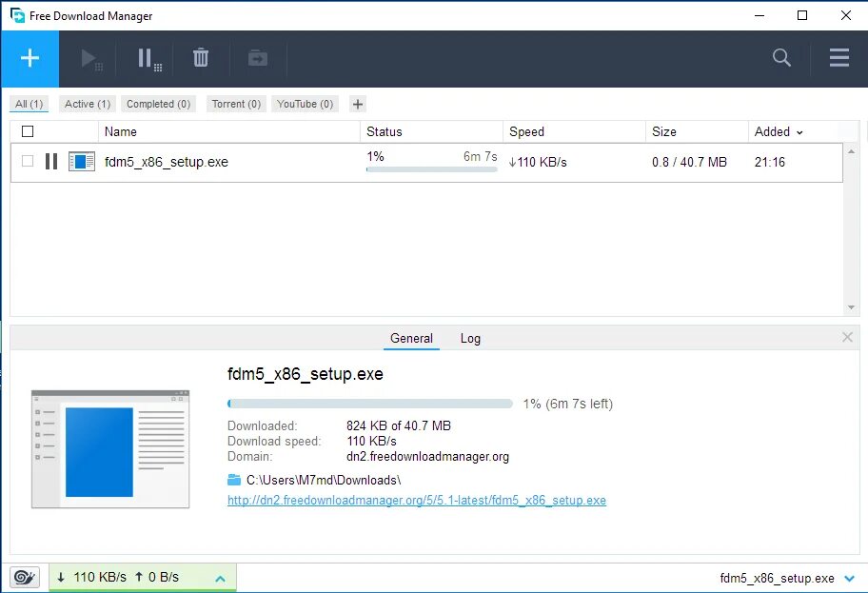Select the Torrent (0) filter tab

[236, 104]
